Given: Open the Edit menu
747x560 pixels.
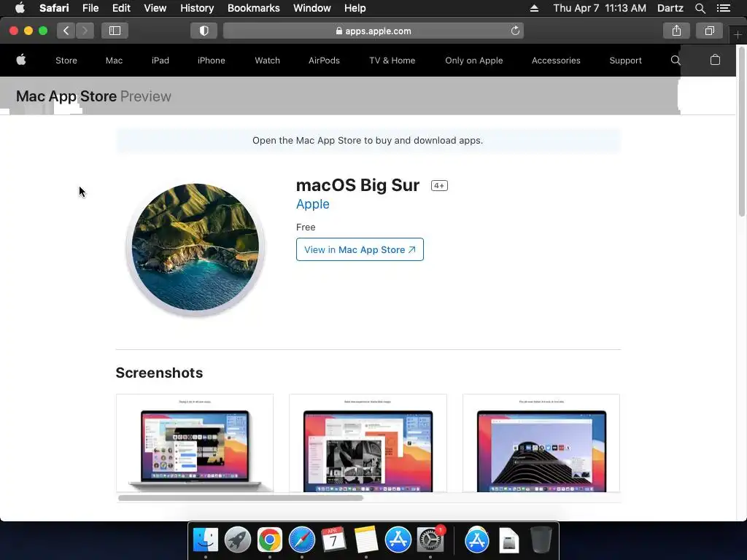Looking at the screenshot, I should click(121, 8).
